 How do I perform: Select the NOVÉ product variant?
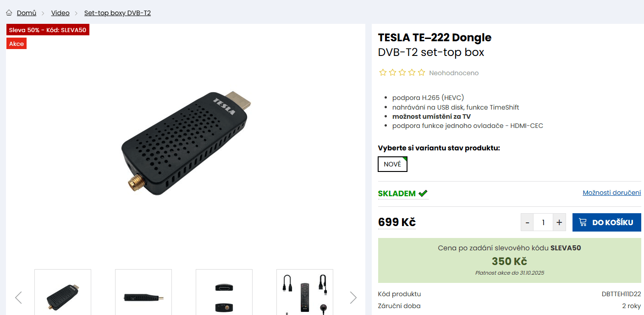(392, 164)
